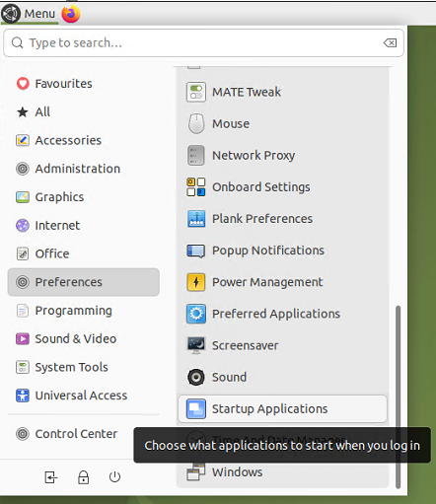Click the log out icon
Screen dimensions: 436x504
pyautogui.click(x=51, y=477)
